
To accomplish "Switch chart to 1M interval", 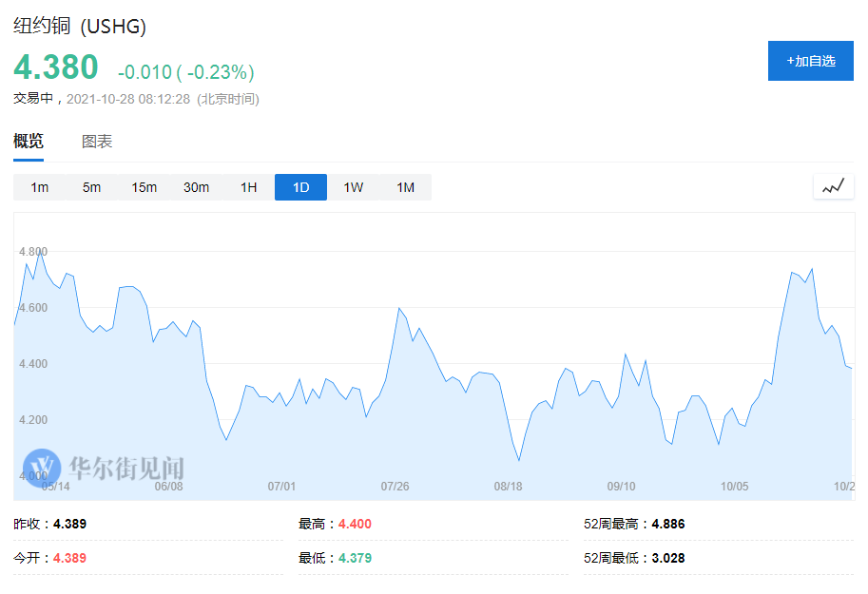I will (406, 187).
